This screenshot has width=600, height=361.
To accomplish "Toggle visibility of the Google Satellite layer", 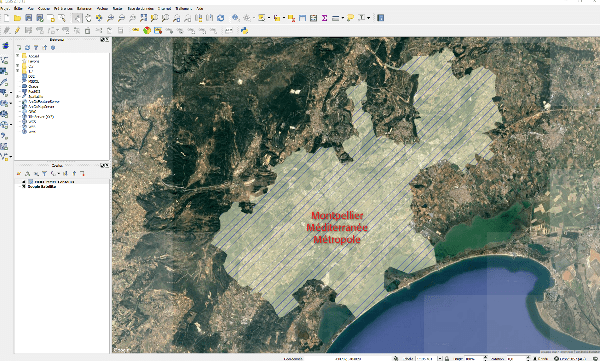I will pos(24,187).
